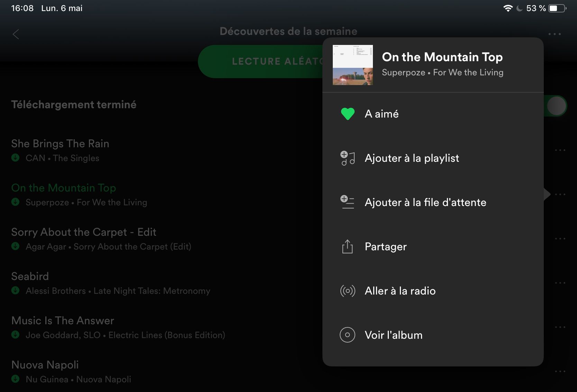
Task: Click the Ajouter à la playlist icon
Action: tap(347, 158)
